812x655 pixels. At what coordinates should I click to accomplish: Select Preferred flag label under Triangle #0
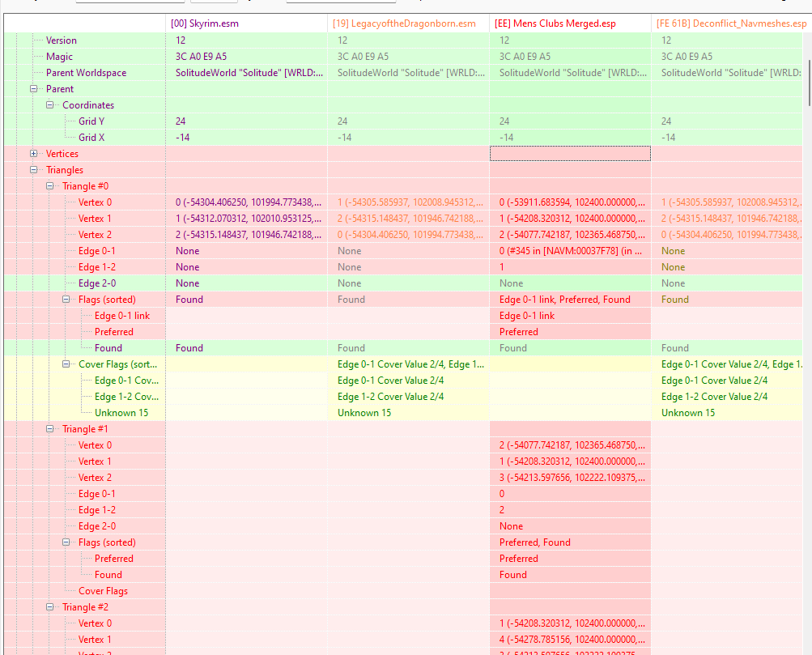[114, 332]
